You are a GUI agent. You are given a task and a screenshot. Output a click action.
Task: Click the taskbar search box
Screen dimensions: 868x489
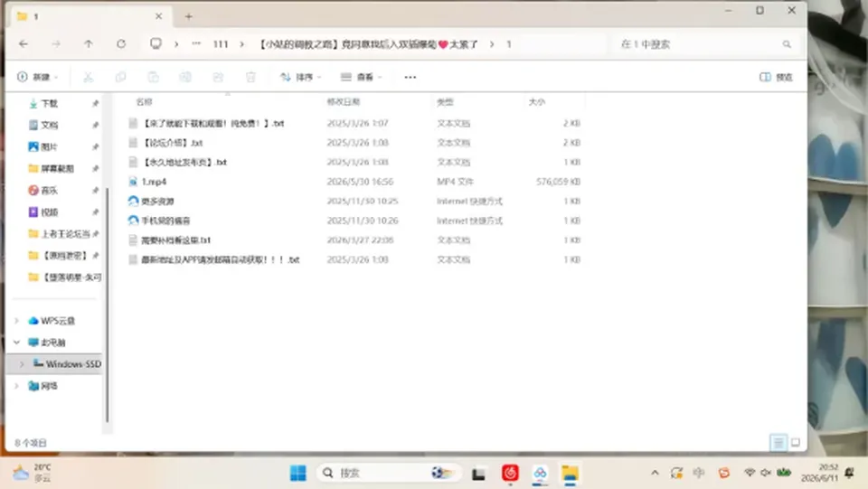pyautogui.click(x=389, y=473)
